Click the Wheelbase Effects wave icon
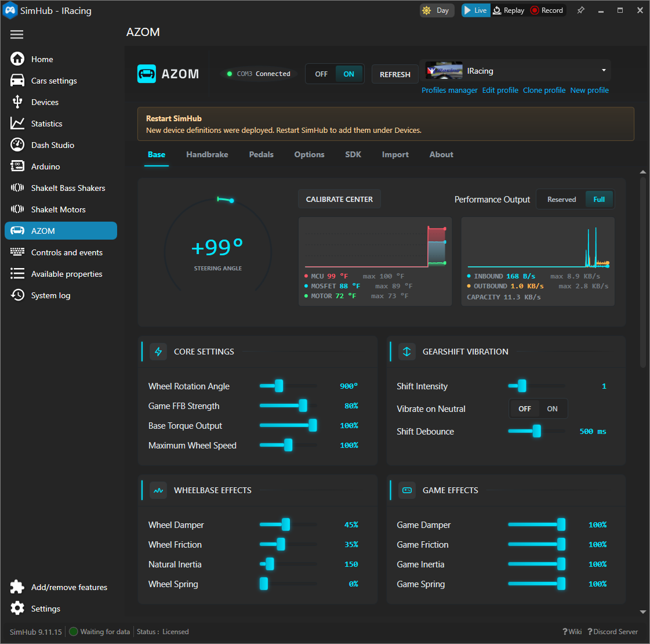The width and height of the screenshot is (650, 644). click(x=158, y=490)
